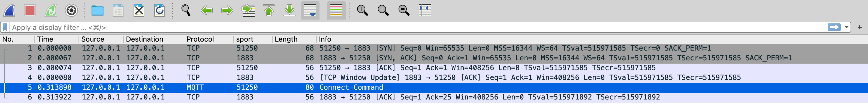This screenshot has height=112, width=868.
Task: Start capturing packets with the shark fin icon
Action: tap(10, 10)
